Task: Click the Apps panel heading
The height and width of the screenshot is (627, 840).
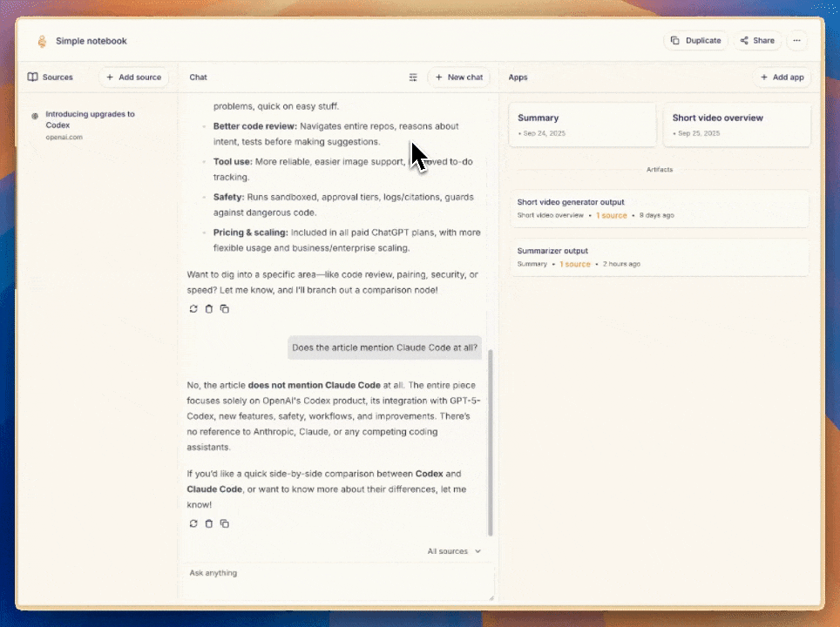Action: (x=518, y=78)
